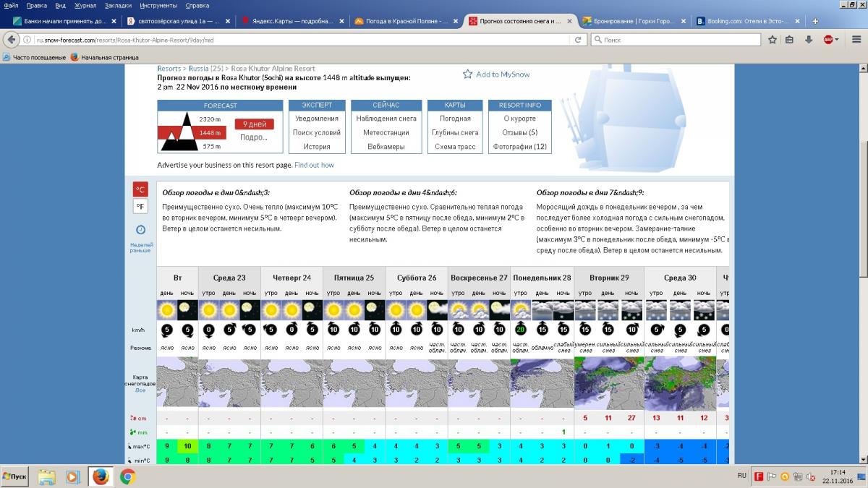Image resolution: width=868 pixels, height=488 pixels.
Task: Open Google Chrome from the taskbar
Action: tap(127, 476)
